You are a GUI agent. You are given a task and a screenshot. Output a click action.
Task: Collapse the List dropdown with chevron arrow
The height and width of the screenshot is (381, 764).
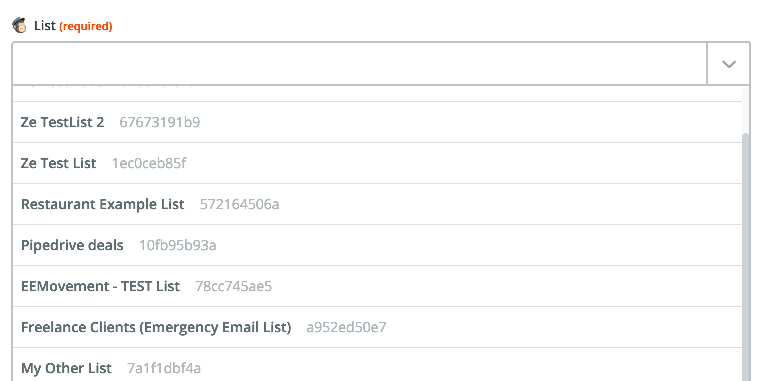(728, 64)
